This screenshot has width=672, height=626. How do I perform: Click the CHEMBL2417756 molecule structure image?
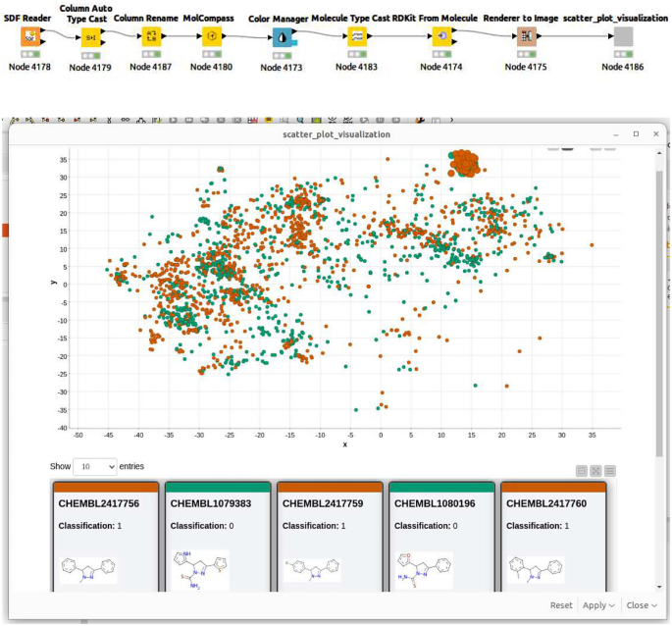pyautogui.click(x=87, y=570)
